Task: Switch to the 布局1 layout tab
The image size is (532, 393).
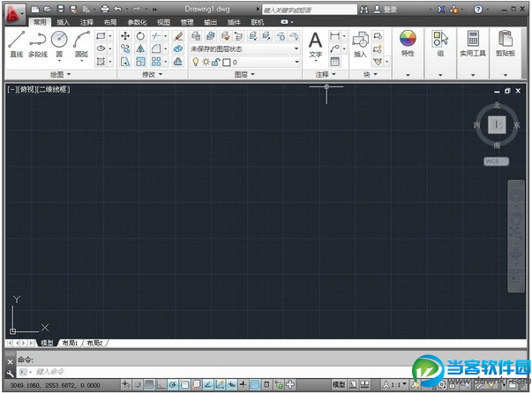Action: (70, 343)
